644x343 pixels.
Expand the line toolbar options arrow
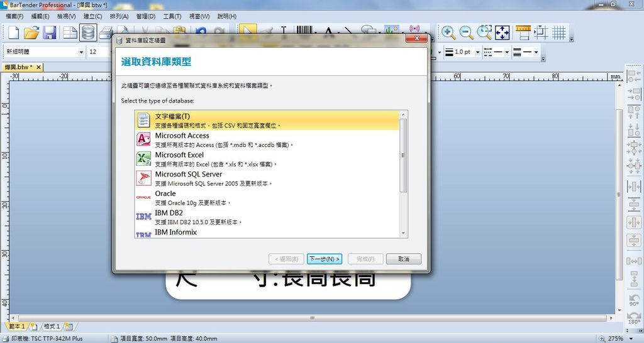(x=543, y=59)
